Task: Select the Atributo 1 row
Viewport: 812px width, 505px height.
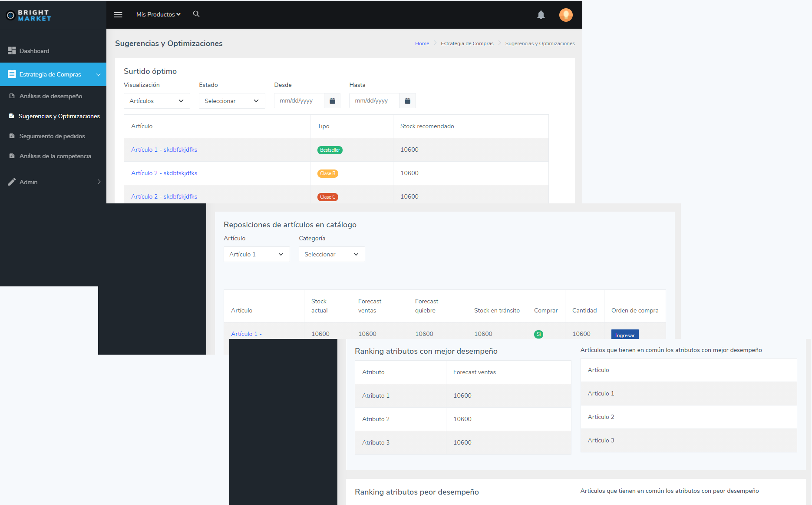Action: pyautogui.click(x=463, y=395)
